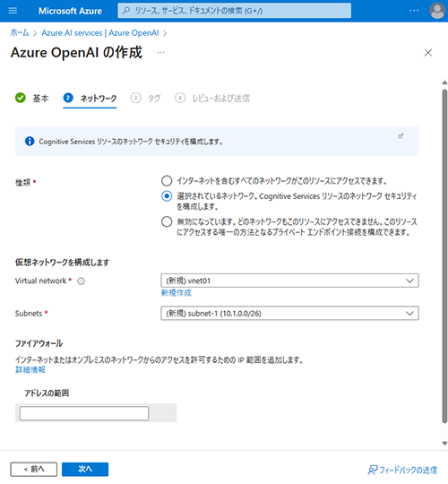The width and height of the screenshot is (448, 484).
Task: Open the top bar ellipsis menu
Action: [414, 11]
